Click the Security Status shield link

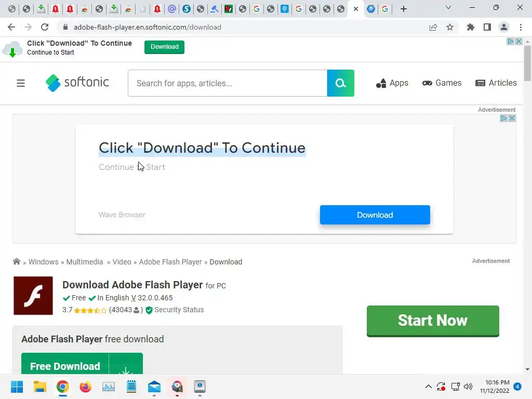tap(175, 310)
